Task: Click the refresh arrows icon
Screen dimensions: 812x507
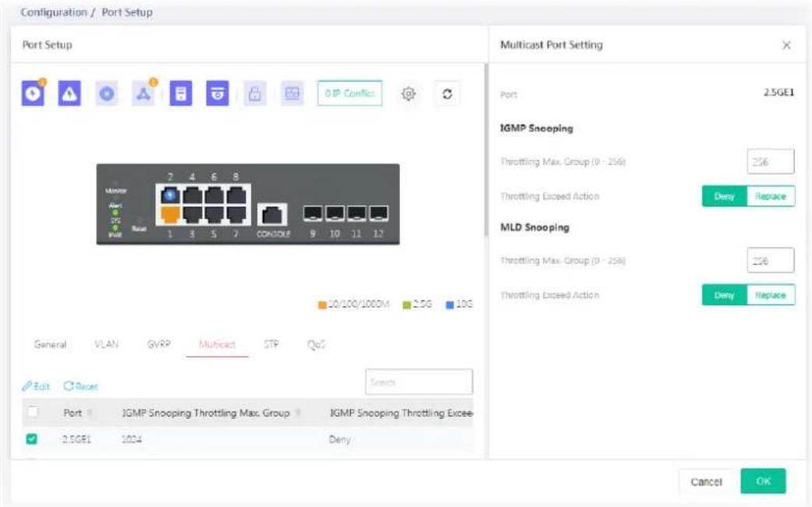Action: tap(447, 93)
